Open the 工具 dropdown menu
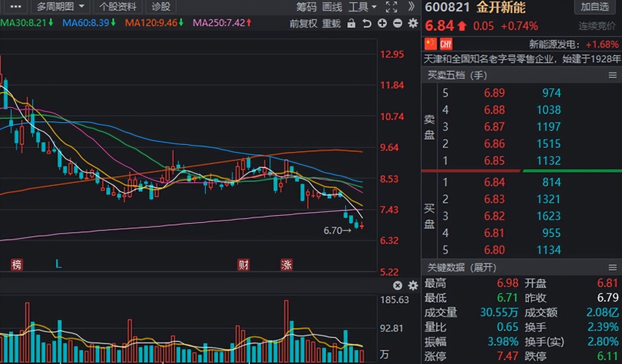This screenshot has height=364, width=622. coord(363,7)
